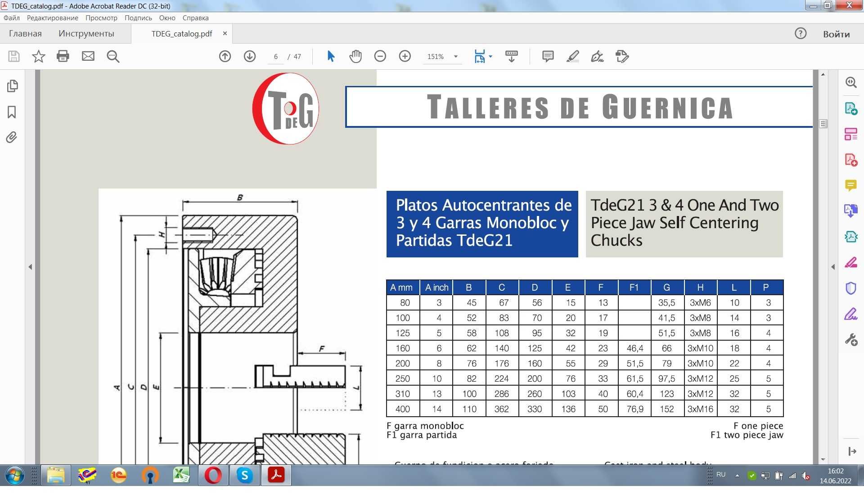Open the help question mark
864x504 pixels.
[x=801, y=33]
